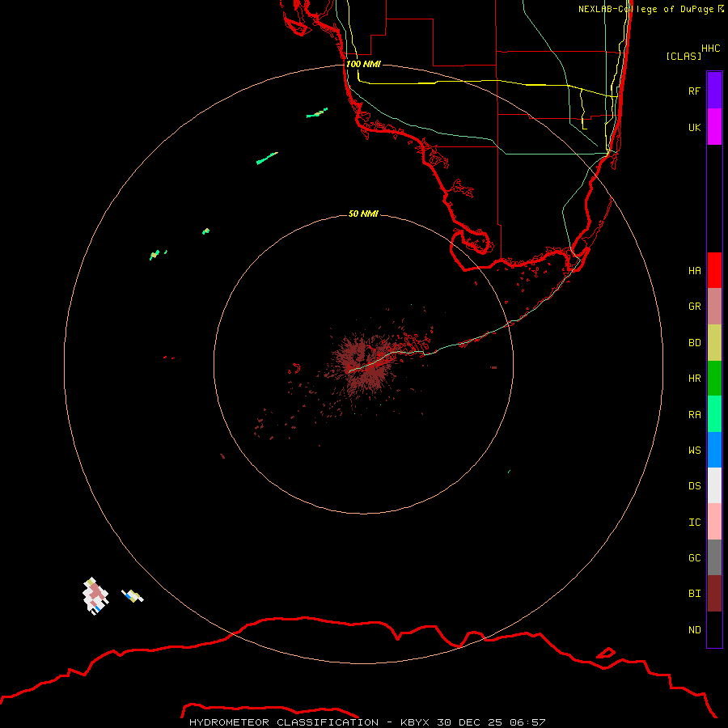This screenshot has width=728, height=728.
Task: Click the 50 NMI range ring label
Action: (x=363, y=214)
